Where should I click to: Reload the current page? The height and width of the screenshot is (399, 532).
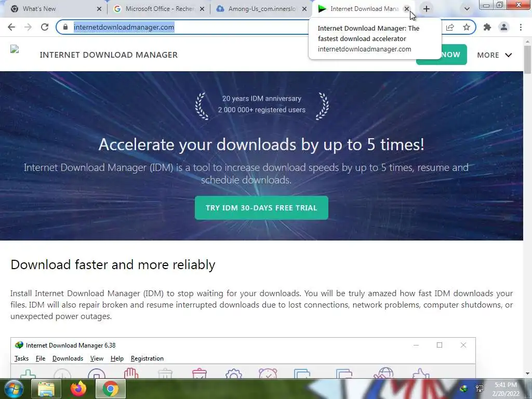pos(45,27)
